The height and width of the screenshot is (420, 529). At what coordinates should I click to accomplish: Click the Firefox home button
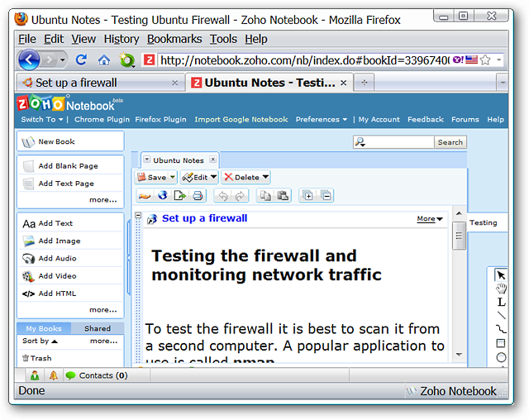point(104,60)
